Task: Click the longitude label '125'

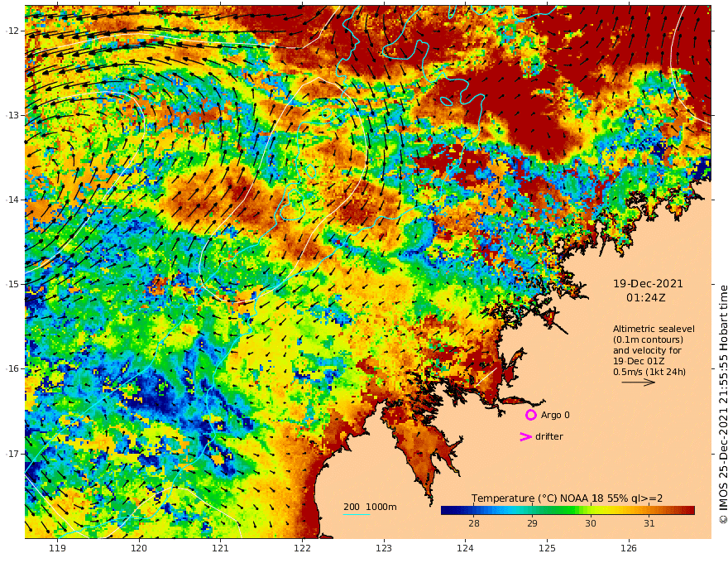Action: point(547,548)
